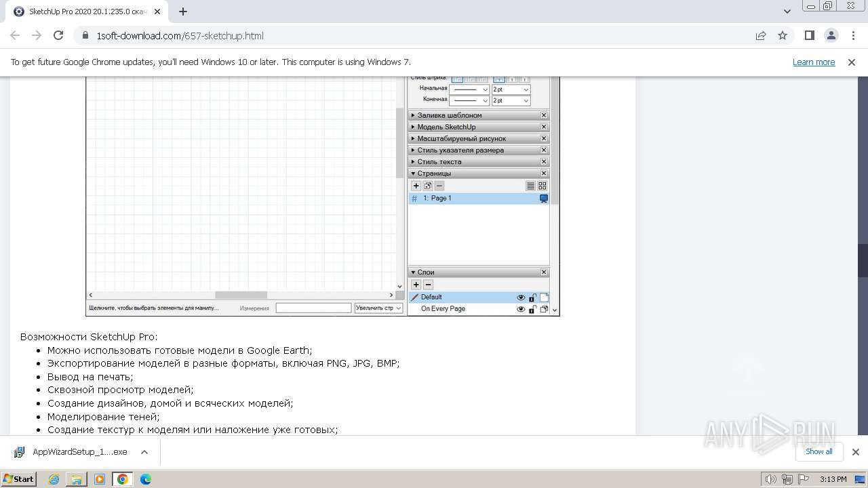868x488 pixels.
Task: Open Microsoft Edge from taskbar
Action: tap(146, 479)
